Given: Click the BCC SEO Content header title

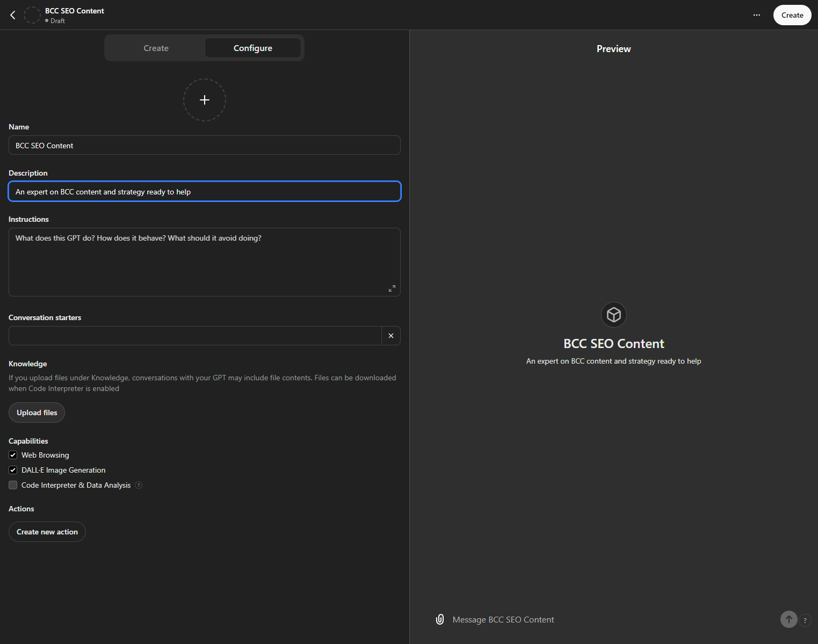Looking at the screenshot, I should (x=75, y=11).
